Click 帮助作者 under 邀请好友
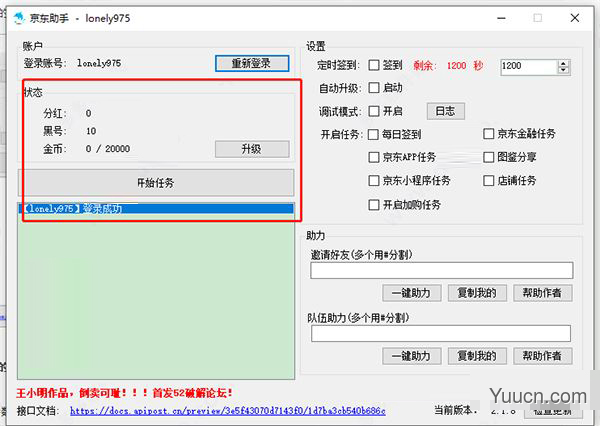This screenshot has height=426, width=600. pos(543,293)
